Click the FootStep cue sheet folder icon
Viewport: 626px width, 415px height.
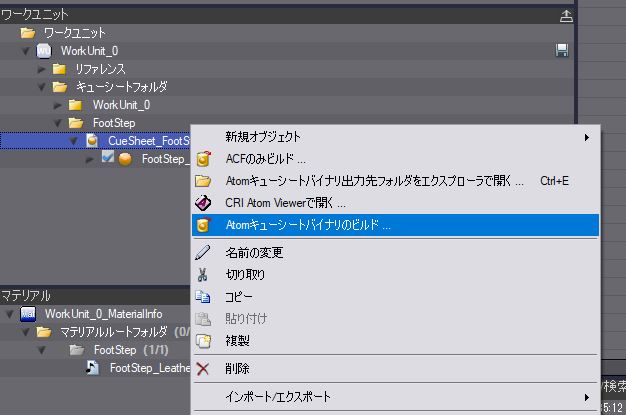pyautogui.click(x=76, y=123)
